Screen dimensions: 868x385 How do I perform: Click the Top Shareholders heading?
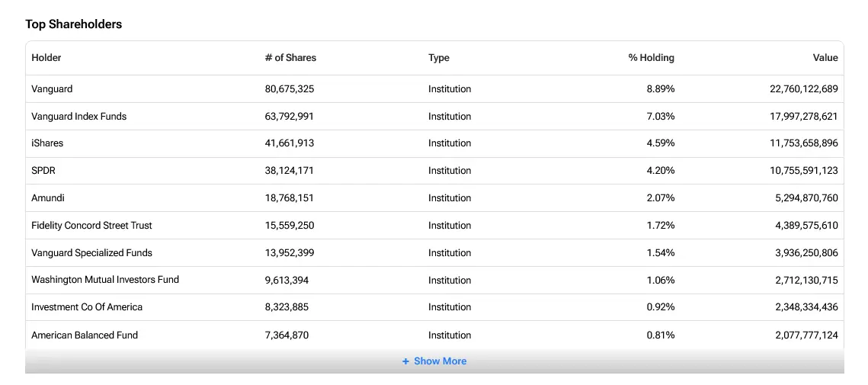[x=74, y=24]
